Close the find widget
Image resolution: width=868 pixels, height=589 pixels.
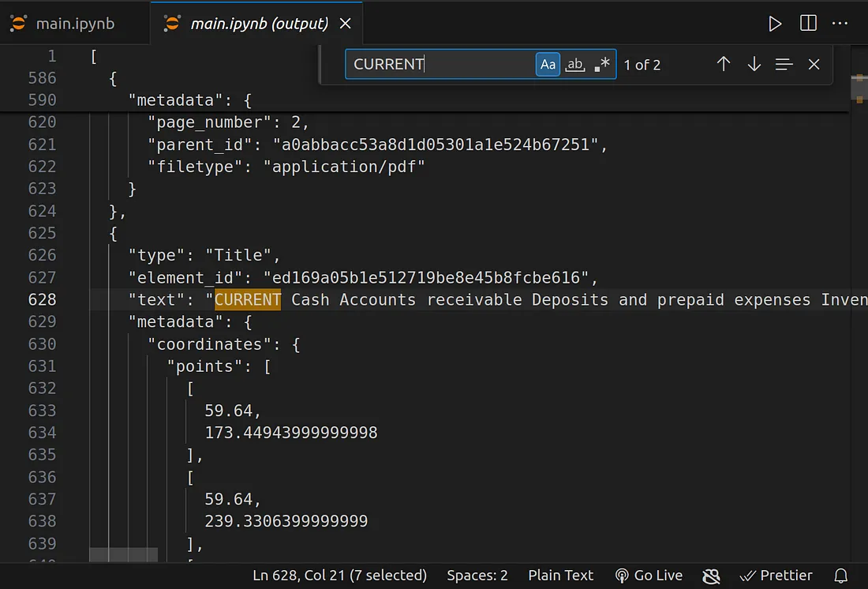[814, 65]
